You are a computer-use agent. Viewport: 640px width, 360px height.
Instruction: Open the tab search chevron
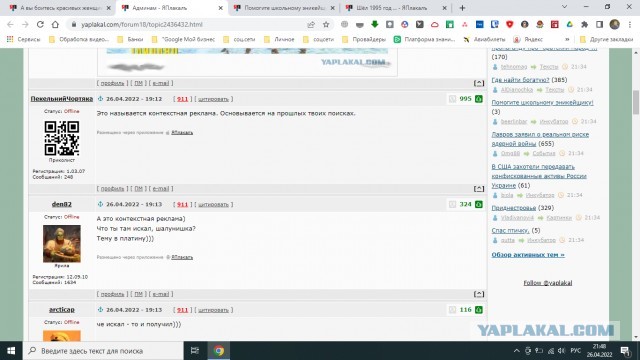(564, 7)
